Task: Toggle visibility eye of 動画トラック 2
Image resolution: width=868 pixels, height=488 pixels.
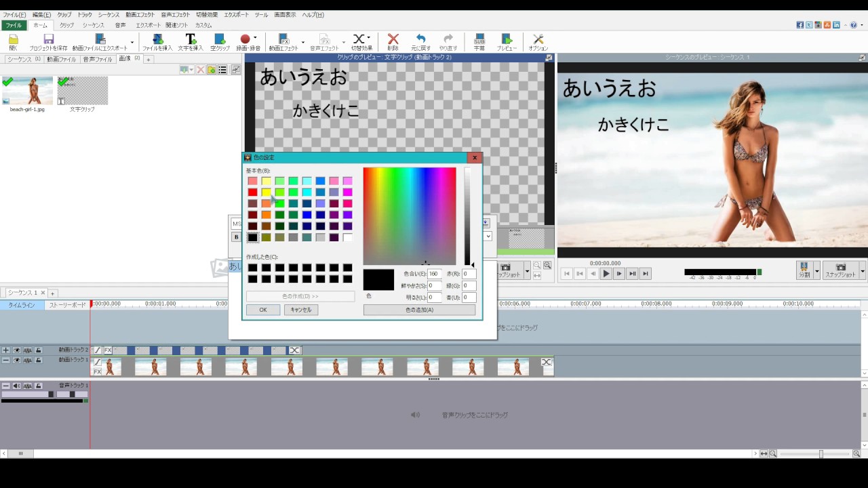Action: [x=17, y=350]
